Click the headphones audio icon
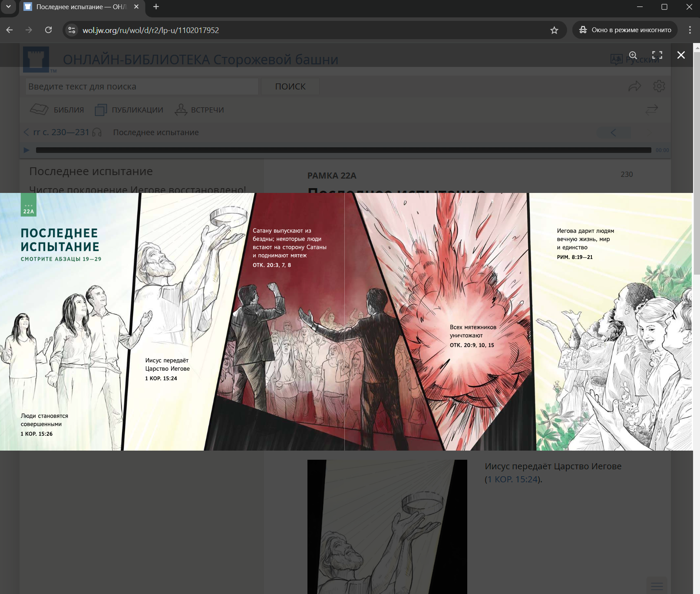Screen dimensions: 700x594 click(x=97, y=132)
